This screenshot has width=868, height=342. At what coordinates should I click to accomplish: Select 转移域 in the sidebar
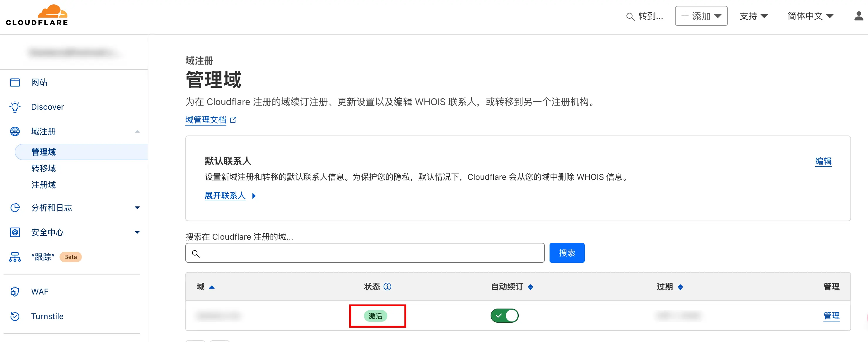point(43,168)
